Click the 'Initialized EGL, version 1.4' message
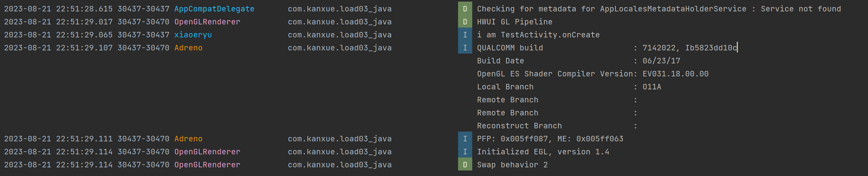Screen dimensions: 868x176 coord(543,152)
